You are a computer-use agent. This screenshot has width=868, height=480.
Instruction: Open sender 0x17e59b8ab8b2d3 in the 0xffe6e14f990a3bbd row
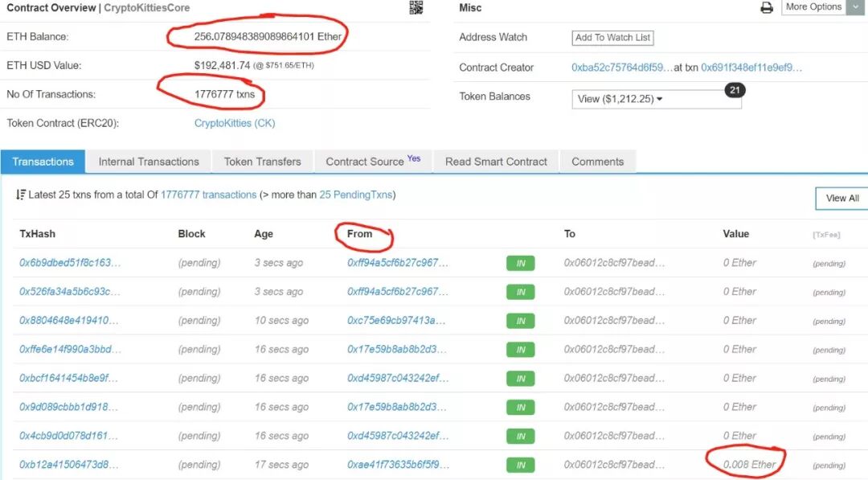click(x=396, y=349)
